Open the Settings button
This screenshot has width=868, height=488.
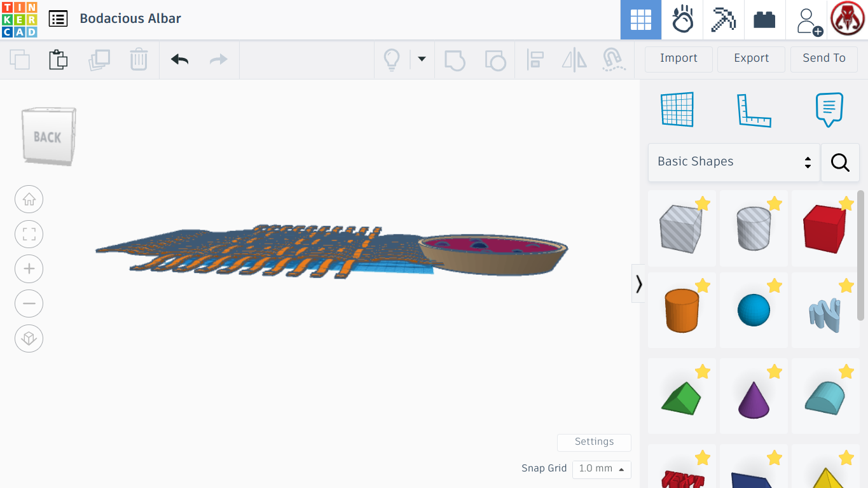594,442
